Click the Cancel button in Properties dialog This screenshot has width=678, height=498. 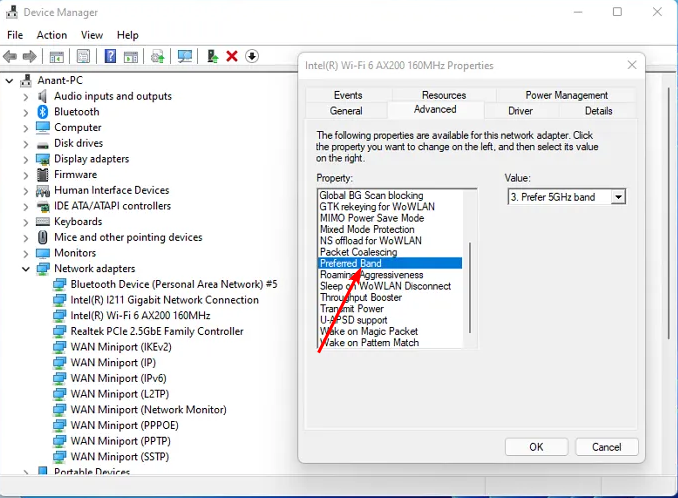click(x=607, y=447)
